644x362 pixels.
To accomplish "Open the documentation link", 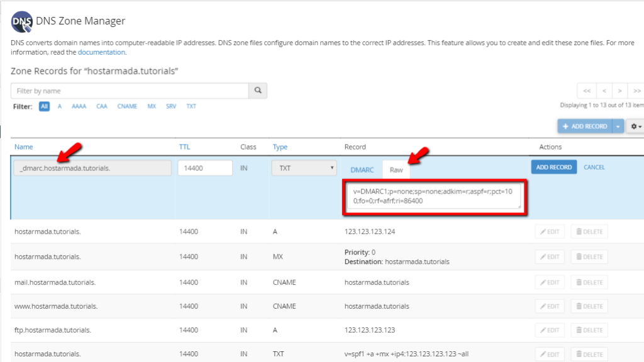I will click(101, 52).
